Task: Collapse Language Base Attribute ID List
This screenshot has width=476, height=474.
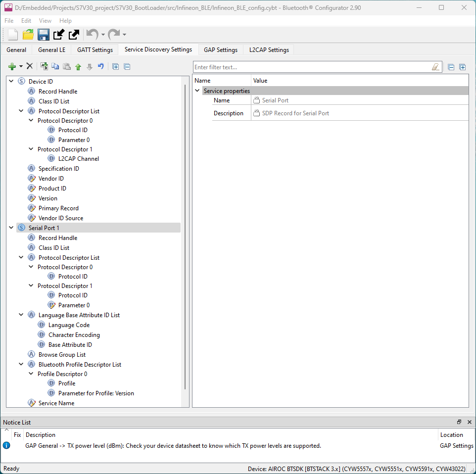Action: tap(21, 315)
